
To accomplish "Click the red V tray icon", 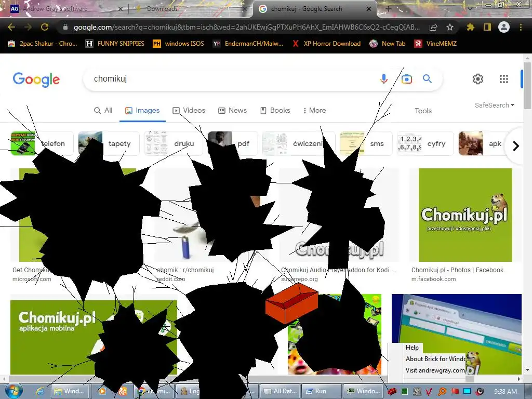I will click(429, 392).
